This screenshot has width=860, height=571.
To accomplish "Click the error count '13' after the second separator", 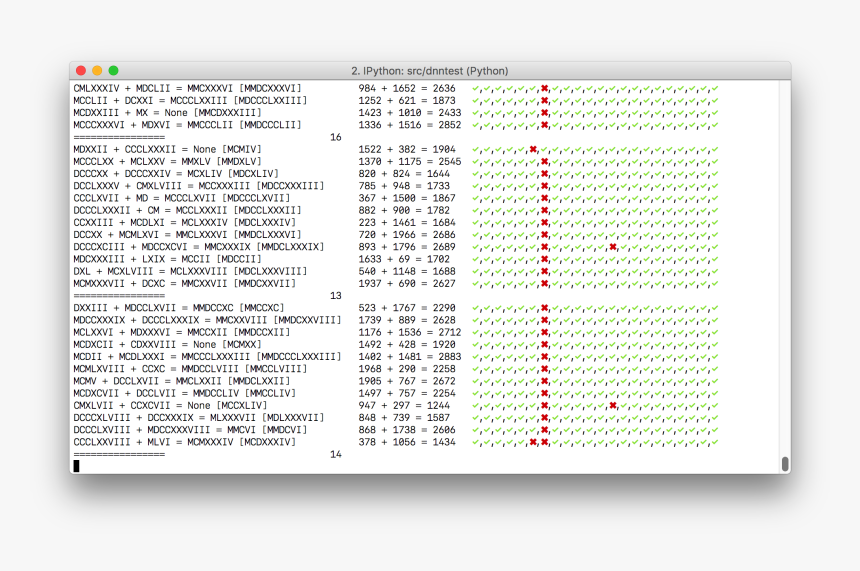I will pos(336,296).
